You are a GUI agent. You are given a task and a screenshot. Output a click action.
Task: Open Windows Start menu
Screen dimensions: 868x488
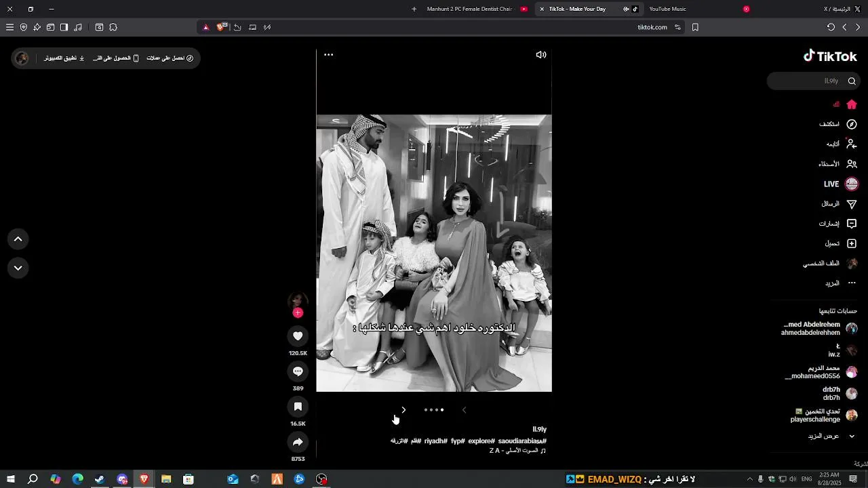pos(10,479)
